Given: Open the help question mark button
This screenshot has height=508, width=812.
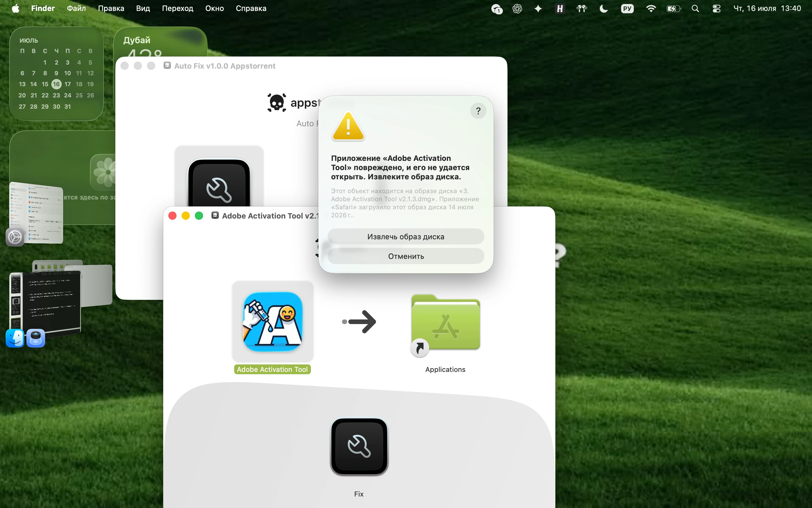Looking at the screenshot, I should [x=478, y=111].
